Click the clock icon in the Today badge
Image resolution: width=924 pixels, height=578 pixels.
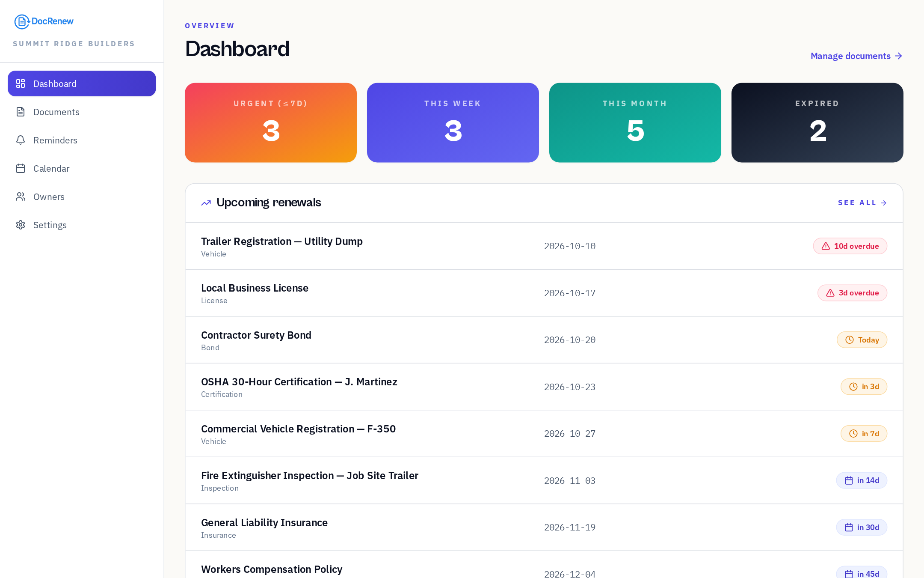850,340
